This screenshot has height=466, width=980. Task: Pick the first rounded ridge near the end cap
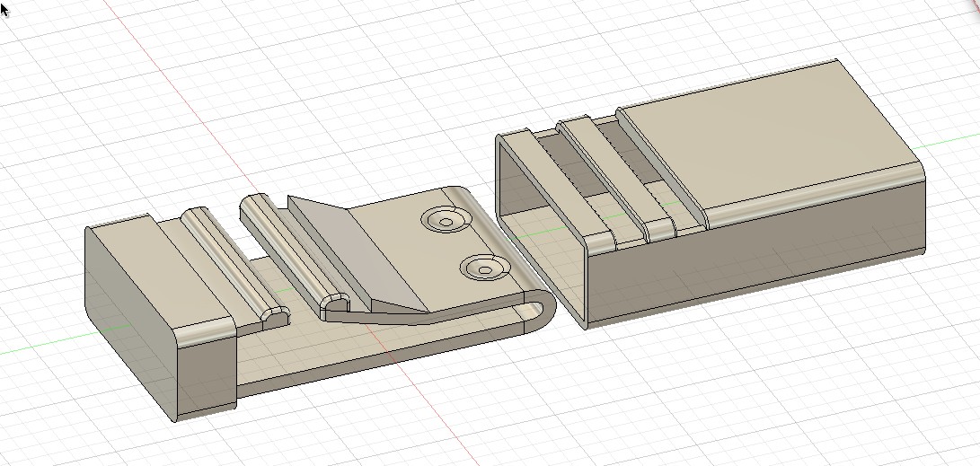pos(231,263)
